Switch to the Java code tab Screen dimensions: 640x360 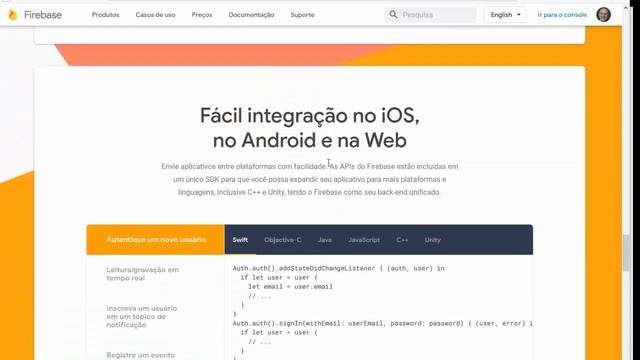[x=325, y=240]
